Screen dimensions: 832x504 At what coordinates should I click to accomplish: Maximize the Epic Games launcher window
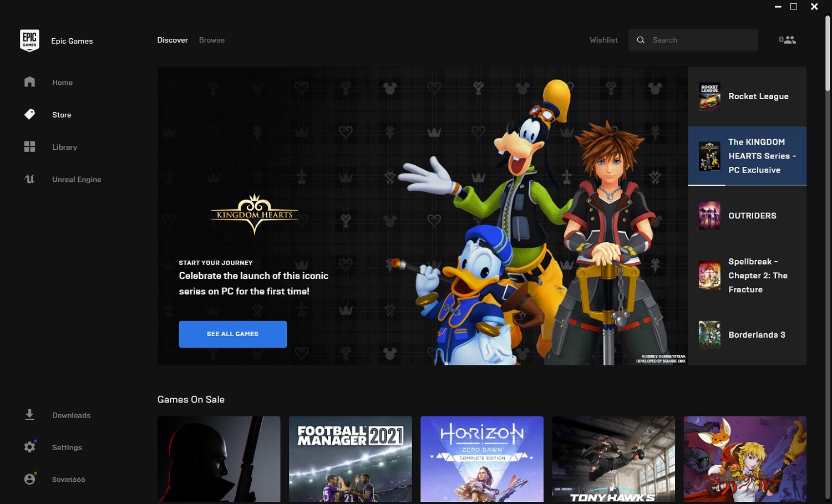tap(794, 7)
